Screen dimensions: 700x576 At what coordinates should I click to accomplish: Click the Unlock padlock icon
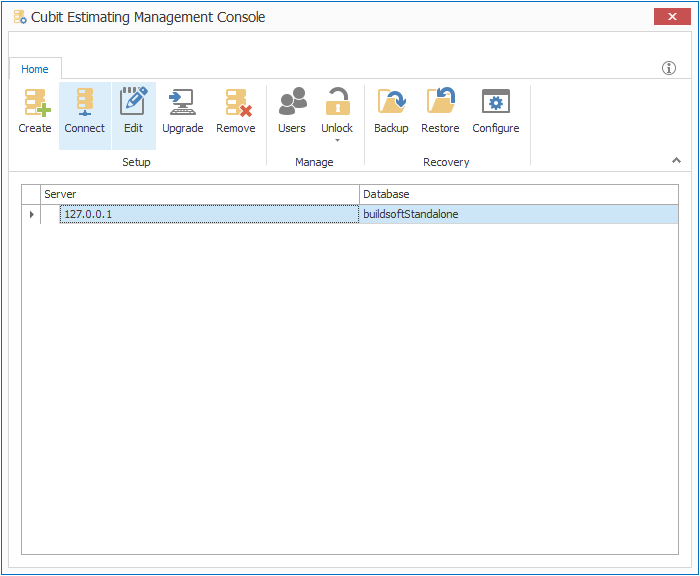[337, 102]
